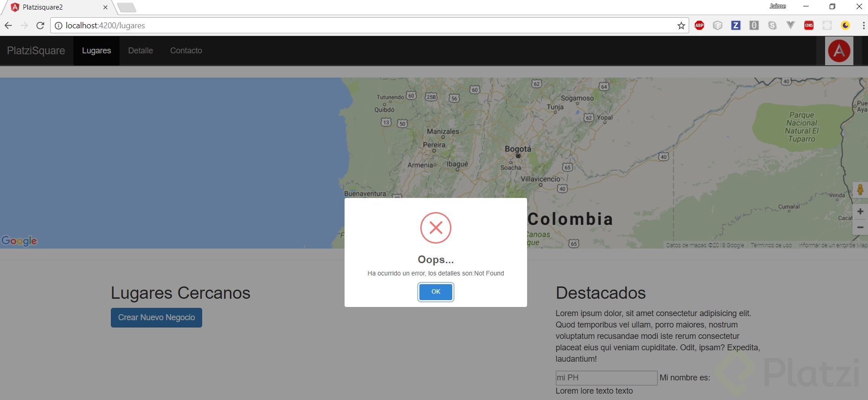Click the Lugares Cercanos heading
Screen dimensions: 868x400
[x=181, y=293]
